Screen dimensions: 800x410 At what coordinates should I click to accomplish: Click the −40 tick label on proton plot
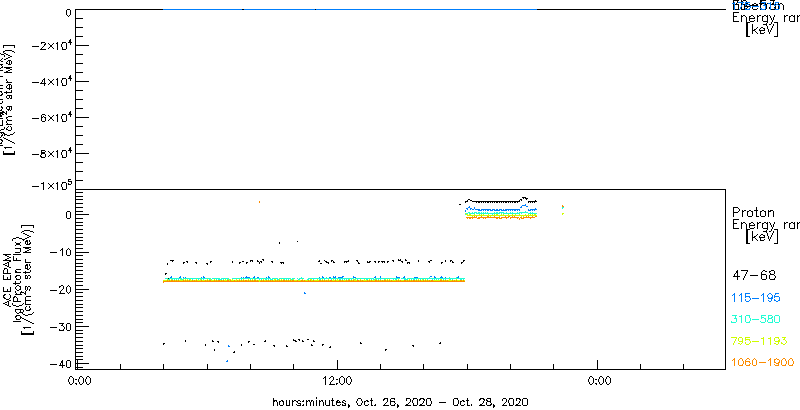click(x=61, y=364)
